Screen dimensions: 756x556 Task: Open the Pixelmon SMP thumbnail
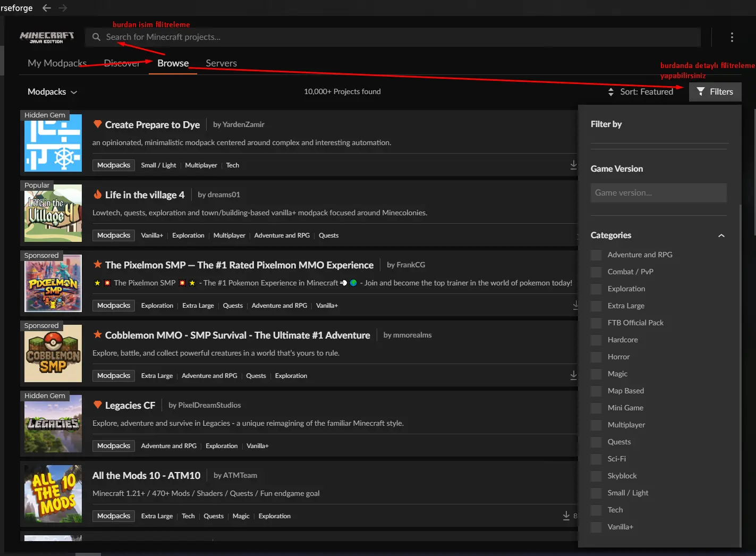[53, 283]
